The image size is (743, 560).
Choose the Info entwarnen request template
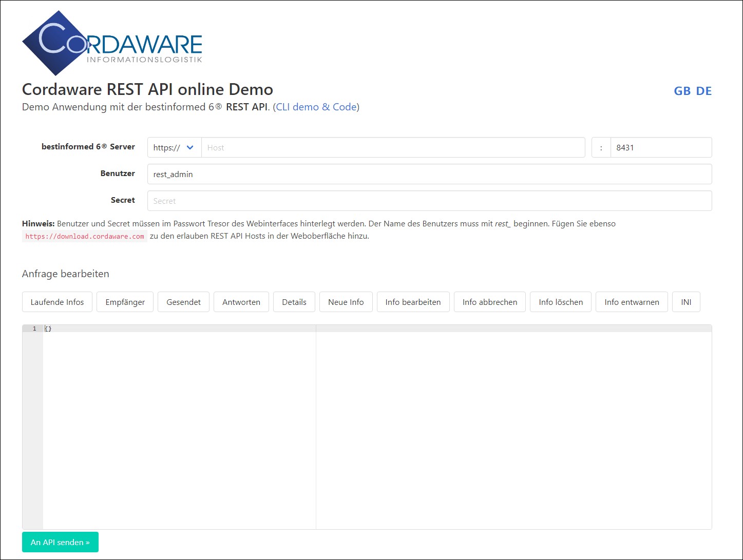(x=632, y=302)
